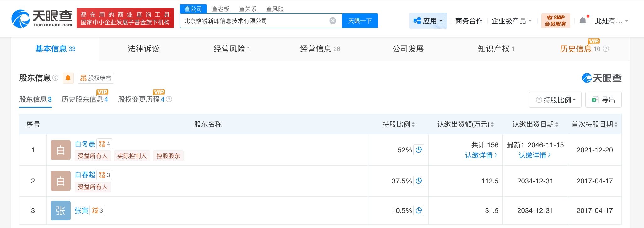The image size is (644, 228).
Task: Sort the table by 持股比例 column
Action: point(413,125)
